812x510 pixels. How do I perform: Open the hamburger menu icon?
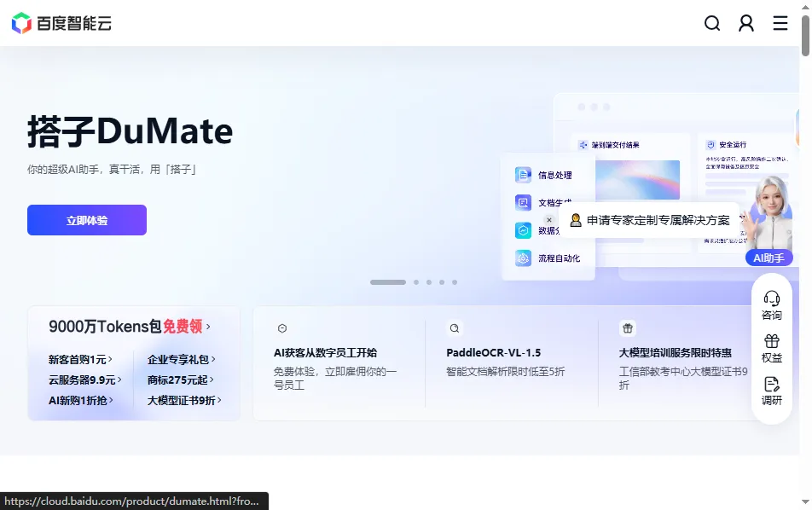point(780,23)
